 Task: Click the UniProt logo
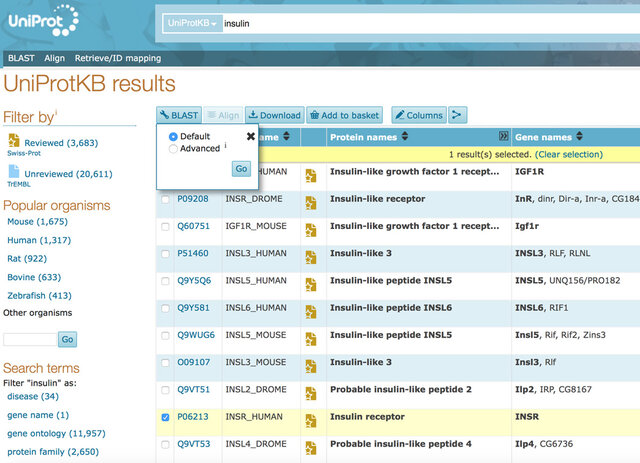(x=43, y=20)
